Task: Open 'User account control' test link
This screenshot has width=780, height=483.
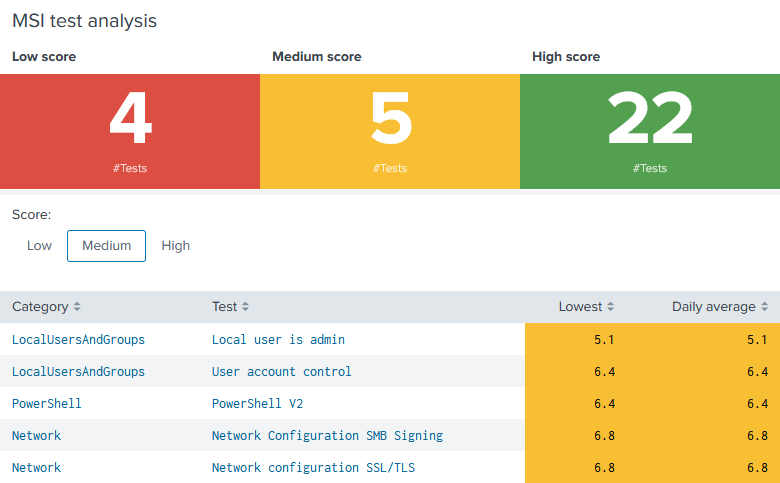Action: click(282, 372)
